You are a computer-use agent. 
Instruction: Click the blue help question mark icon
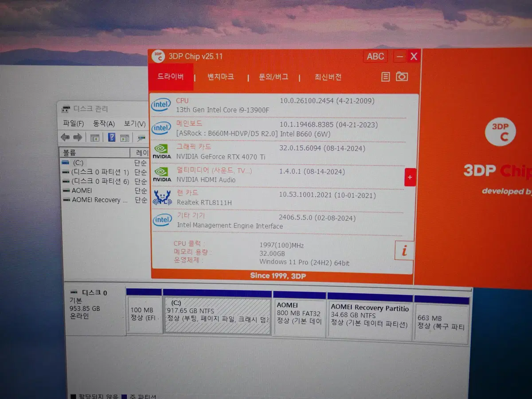[x=112, y=137]
